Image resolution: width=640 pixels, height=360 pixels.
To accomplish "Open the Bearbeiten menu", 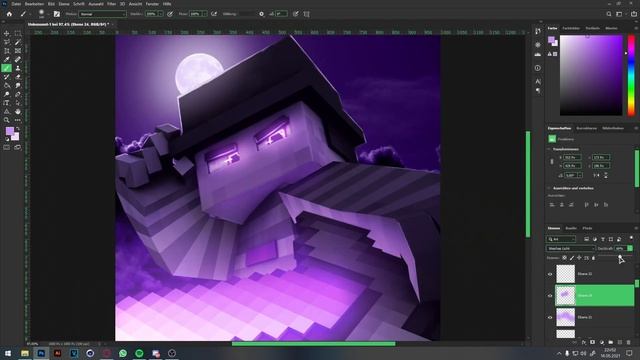I will [x=34, y=4].
